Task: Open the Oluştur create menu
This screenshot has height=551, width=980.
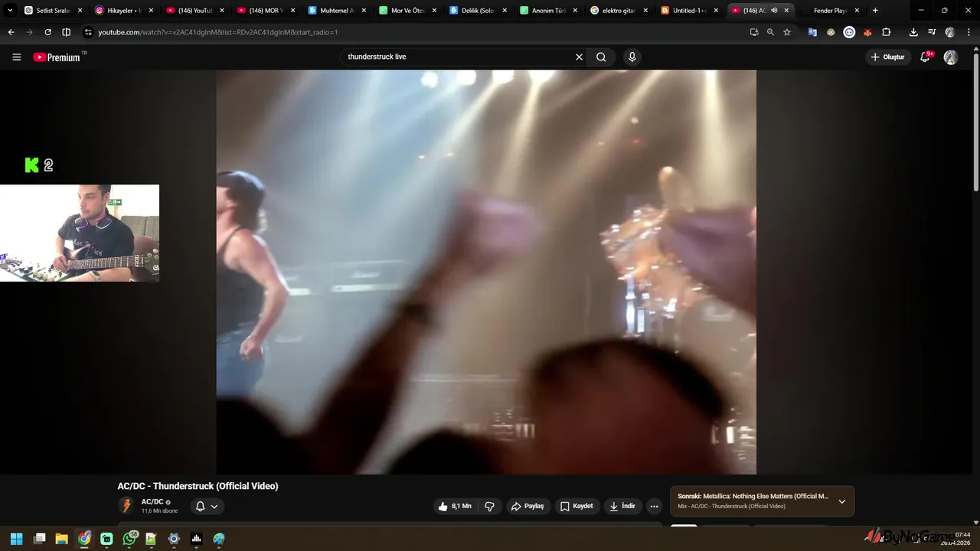Action: click(x=887, y=57)
